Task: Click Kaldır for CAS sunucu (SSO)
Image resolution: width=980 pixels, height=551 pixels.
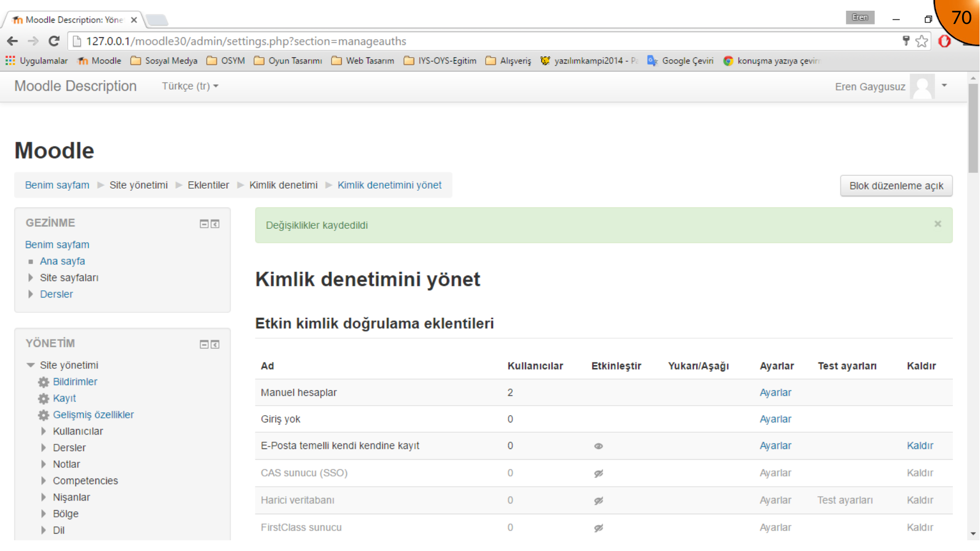Action: coord(920,473)
